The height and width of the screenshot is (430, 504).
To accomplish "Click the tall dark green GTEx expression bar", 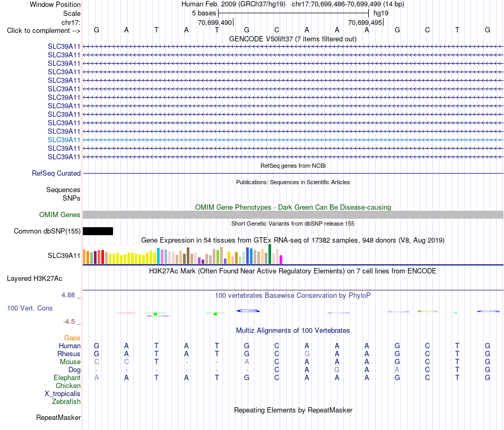I will click(270, 254).
